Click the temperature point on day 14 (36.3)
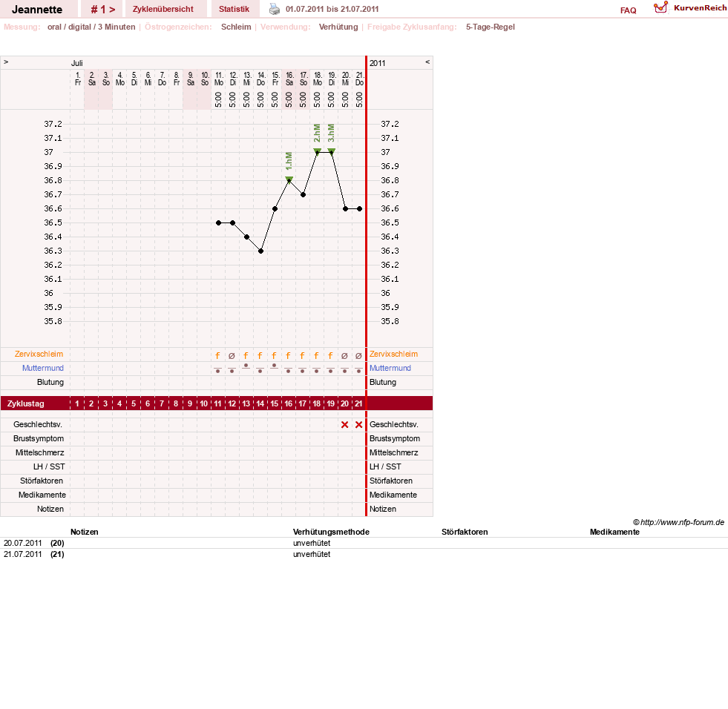728x709 pixels. pos(261,251)
